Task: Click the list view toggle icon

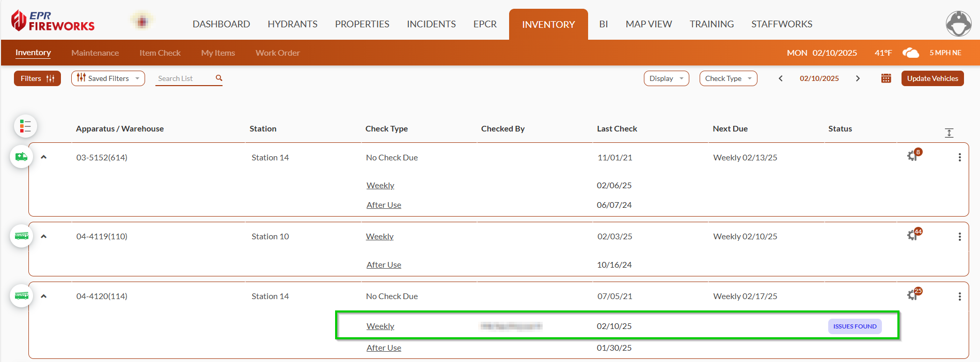Action: coord(25,126)
